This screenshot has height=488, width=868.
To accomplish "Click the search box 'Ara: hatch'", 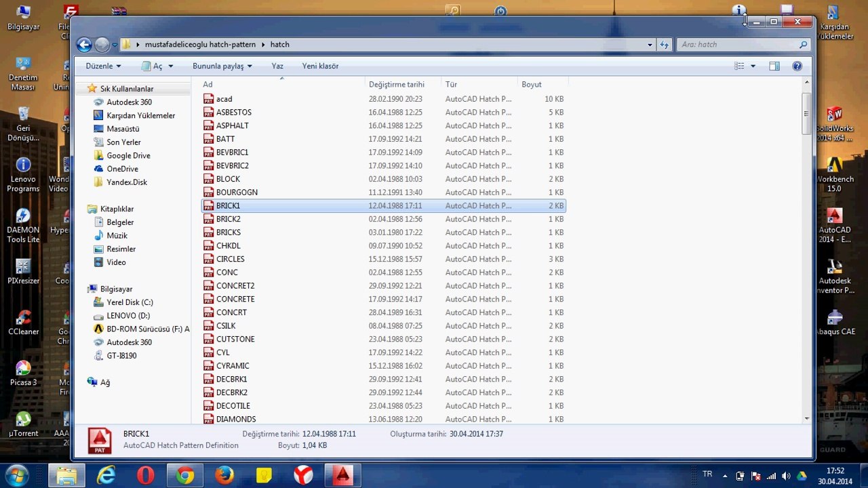I will click(x=743, y=45).
